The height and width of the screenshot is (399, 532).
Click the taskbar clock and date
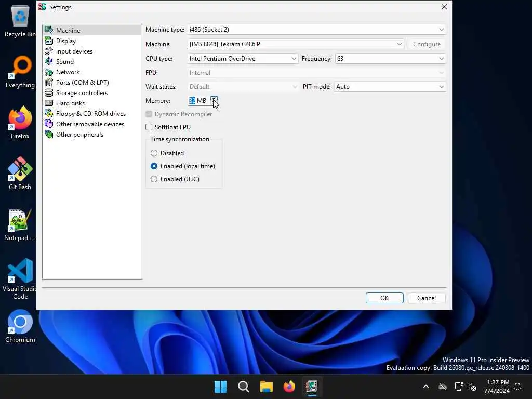tap(497, 387)
